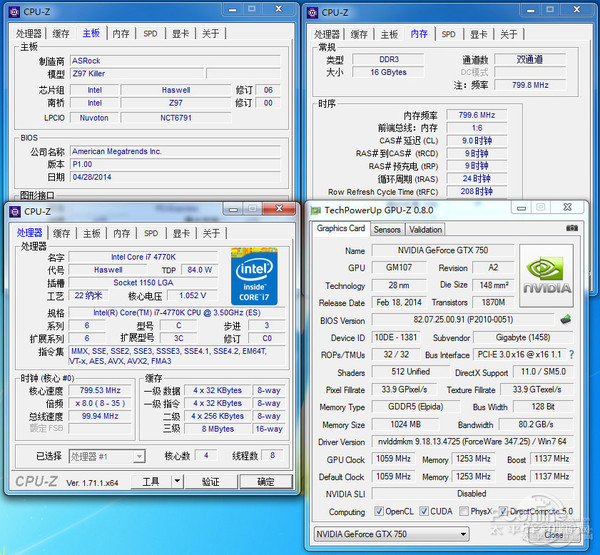Open 缓存 tab in memory CPU-Z window
The height and width of the screenshot is (555, 600).
(x=359, y=34)
